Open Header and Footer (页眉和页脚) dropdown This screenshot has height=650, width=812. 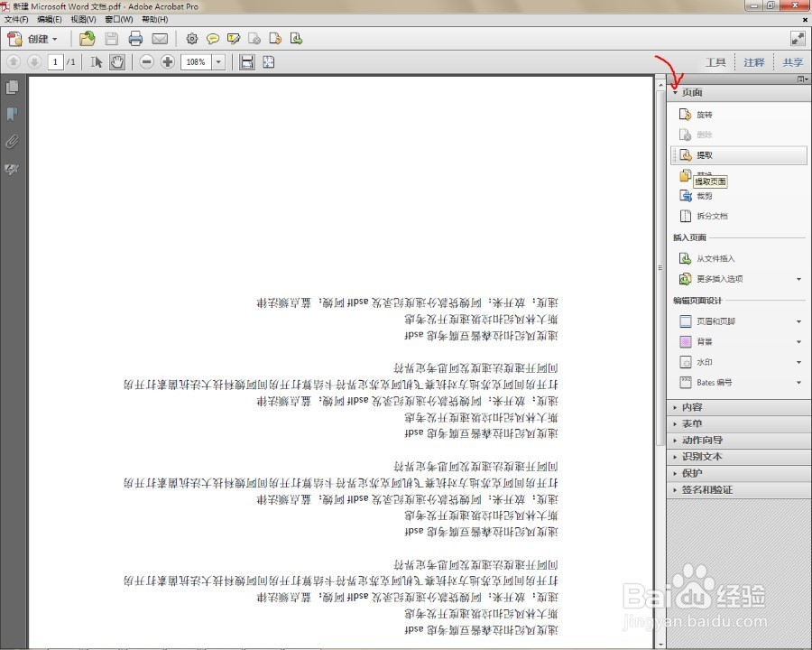click(799, 321)
